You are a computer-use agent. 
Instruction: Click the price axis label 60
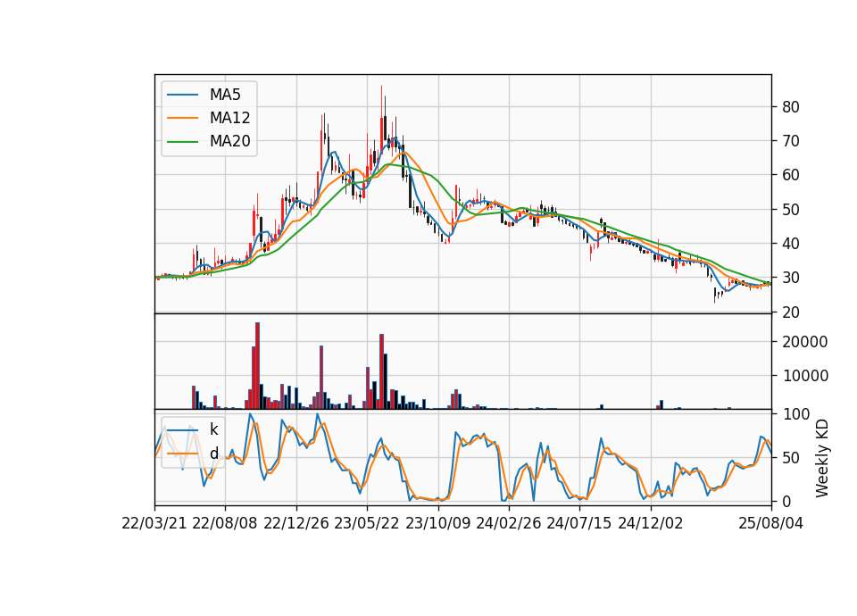point(791,175)
